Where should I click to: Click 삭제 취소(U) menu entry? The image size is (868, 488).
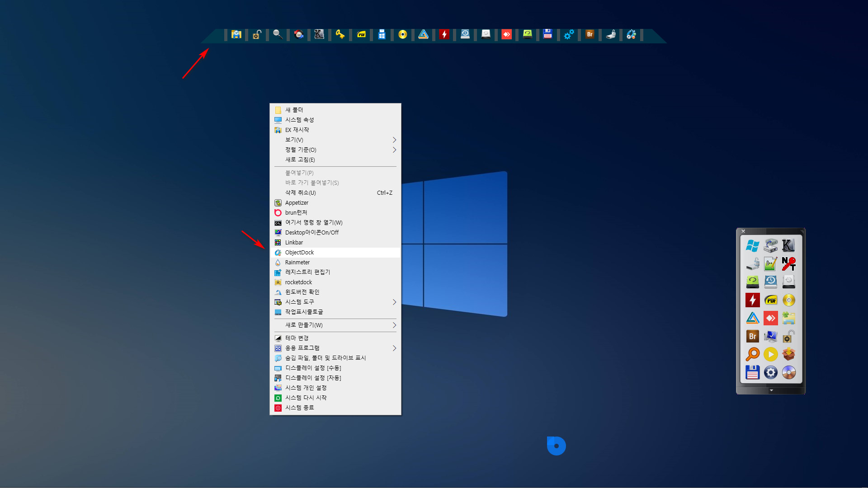pos(335,192)
